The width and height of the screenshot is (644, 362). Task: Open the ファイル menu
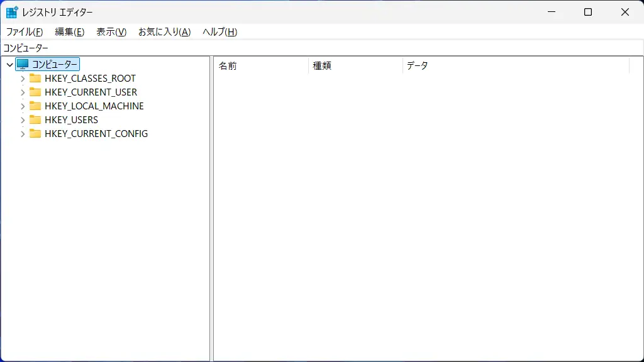pyautogui.click(x=23, y=31)
